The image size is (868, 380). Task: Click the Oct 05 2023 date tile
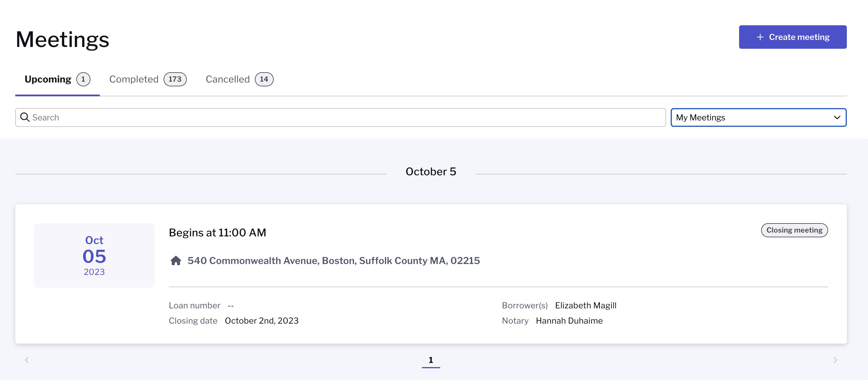coord(94,255)
